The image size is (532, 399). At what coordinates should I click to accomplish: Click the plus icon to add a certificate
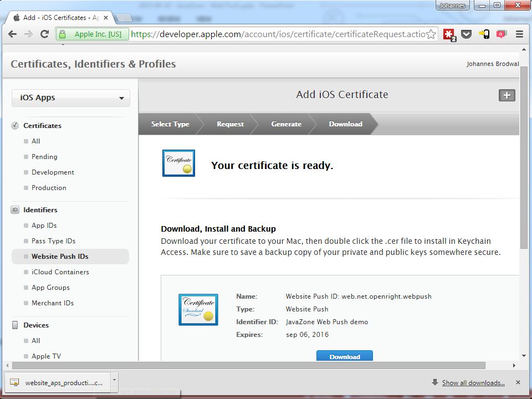(507, 95)
